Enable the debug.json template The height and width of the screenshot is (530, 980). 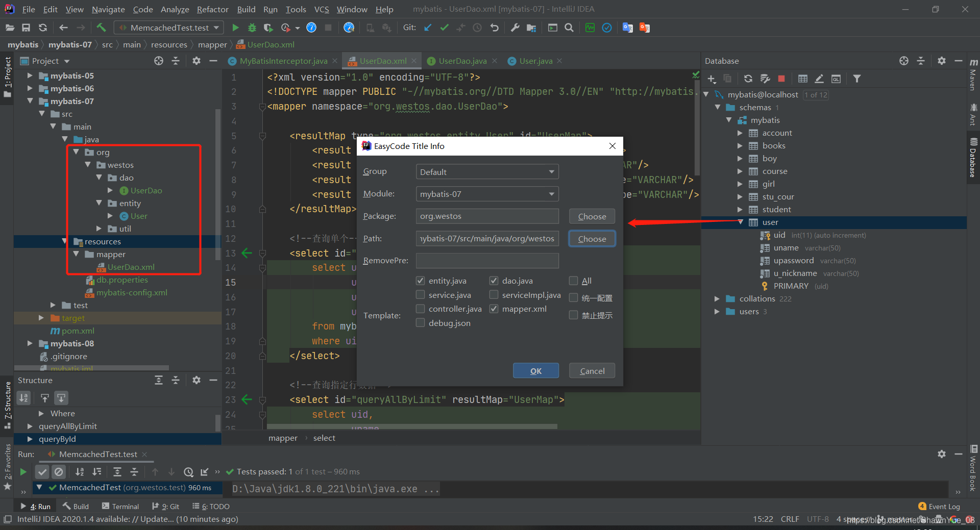pyautogui.click(x=420, y=323)
